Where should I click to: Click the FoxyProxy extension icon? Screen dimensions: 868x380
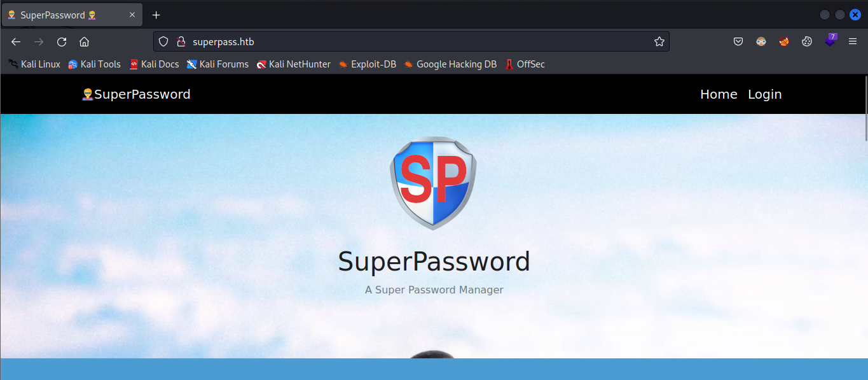(784, 42)
